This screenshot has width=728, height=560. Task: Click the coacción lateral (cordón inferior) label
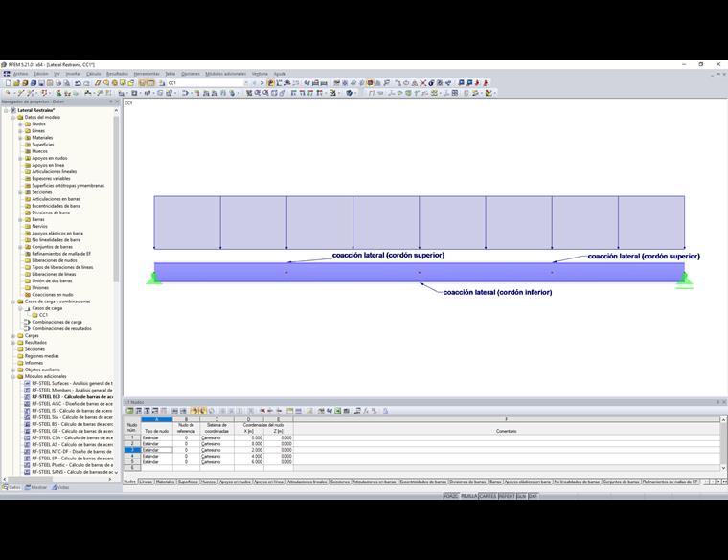[497, 292]
